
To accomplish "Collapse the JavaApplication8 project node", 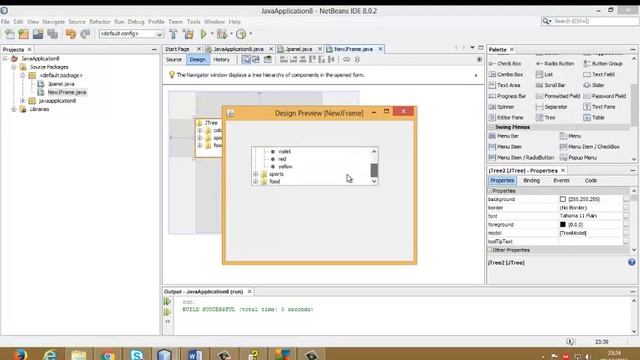I will tap(5, 59).
